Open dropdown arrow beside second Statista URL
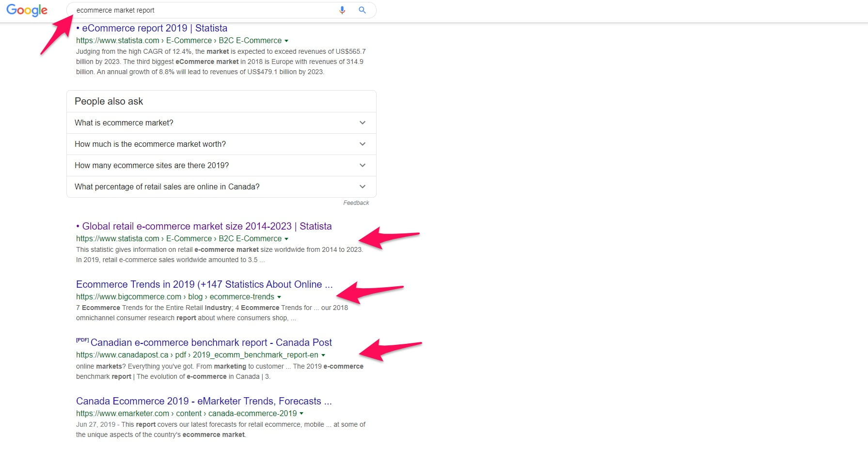 tap(286, 239)
